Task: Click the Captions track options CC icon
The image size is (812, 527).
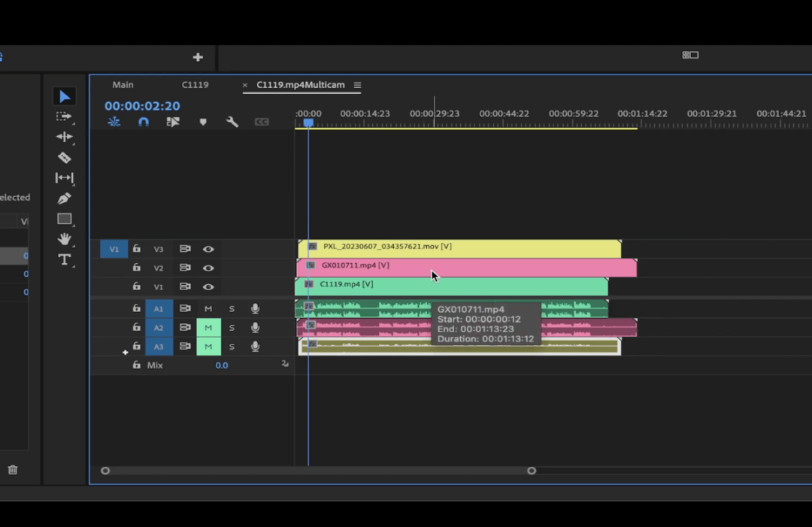Action: point(262,121)
